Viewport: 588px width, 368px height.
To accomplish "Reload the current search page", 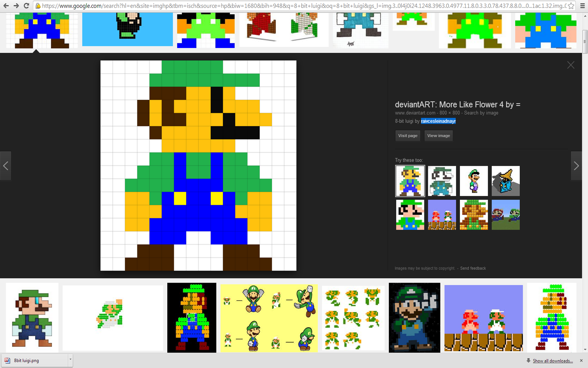I will pos(27,6).
